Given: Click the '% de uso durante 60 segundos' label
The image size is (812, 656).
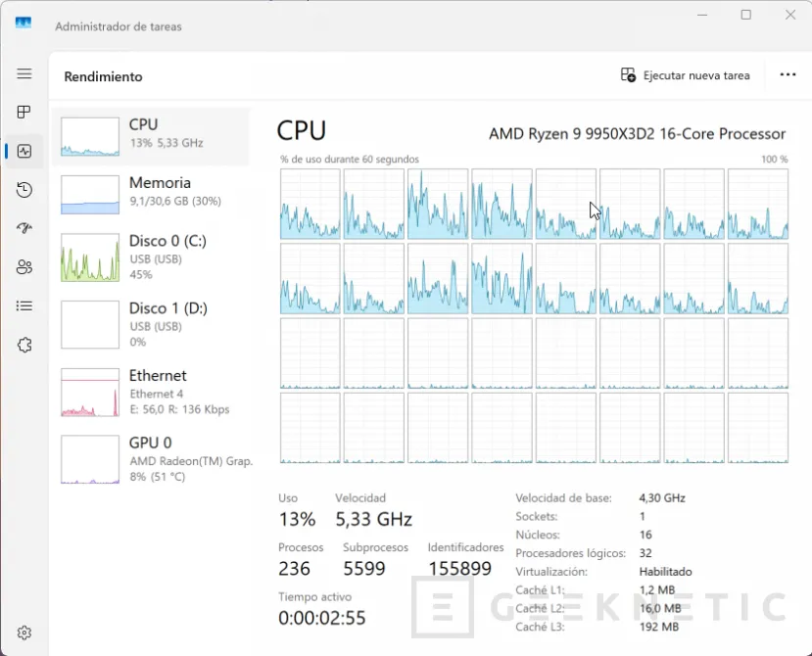Looking at the screenshot, I should [350, 159].
